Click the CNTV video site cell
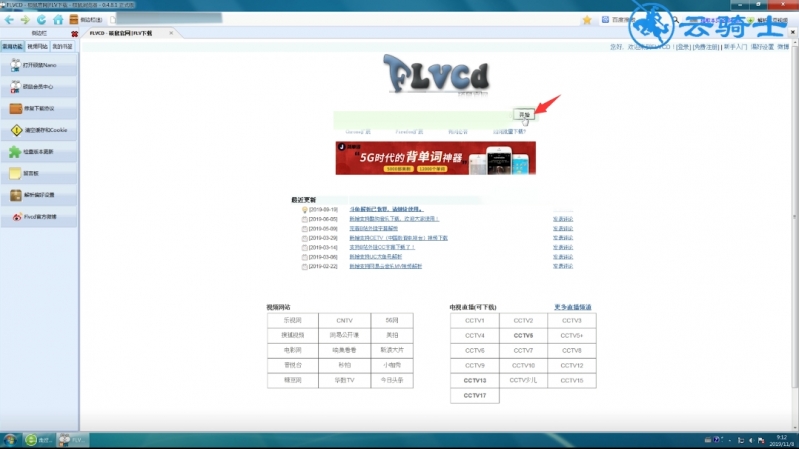Screen dimensions: 799x449 pyautogui.click(x=344, y=321)
